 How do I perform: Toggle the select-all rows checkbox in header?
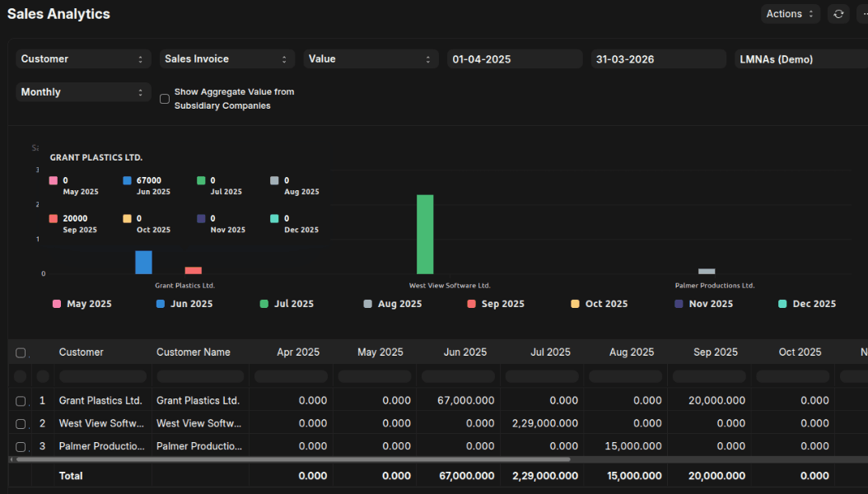[x=21, y=352]
